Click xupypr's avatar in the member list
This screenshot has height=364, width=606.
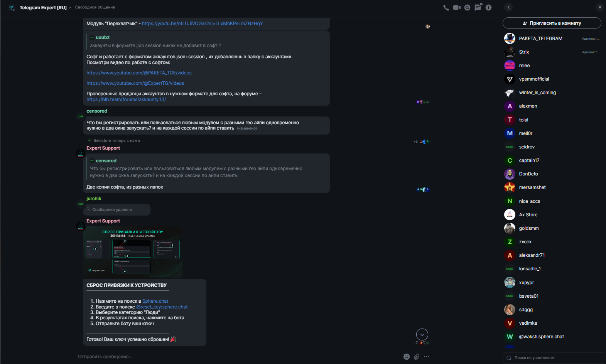(510, 283)
